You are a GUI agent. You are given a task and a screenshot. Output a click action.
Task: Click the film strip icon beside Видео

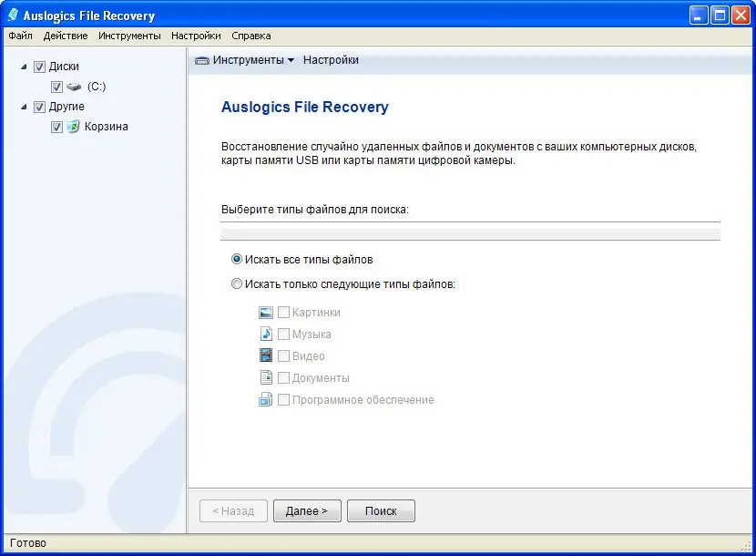point(266,355)
